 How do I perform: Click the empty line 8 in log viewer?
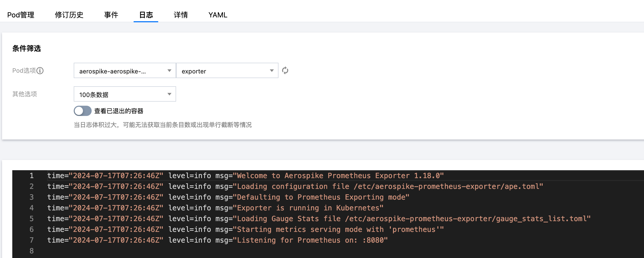tap(154, 251)
